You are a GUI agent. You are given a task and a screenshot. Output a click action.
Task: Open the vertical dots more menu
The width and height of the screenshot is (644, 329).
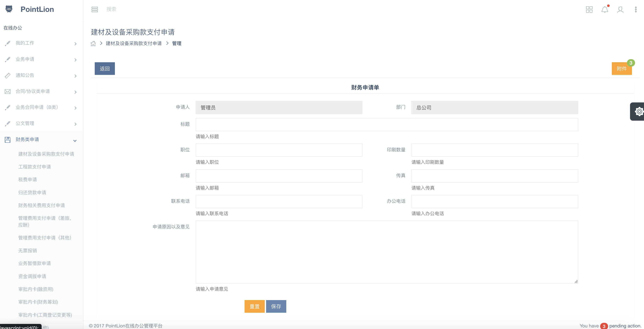(x=636, y=10)
